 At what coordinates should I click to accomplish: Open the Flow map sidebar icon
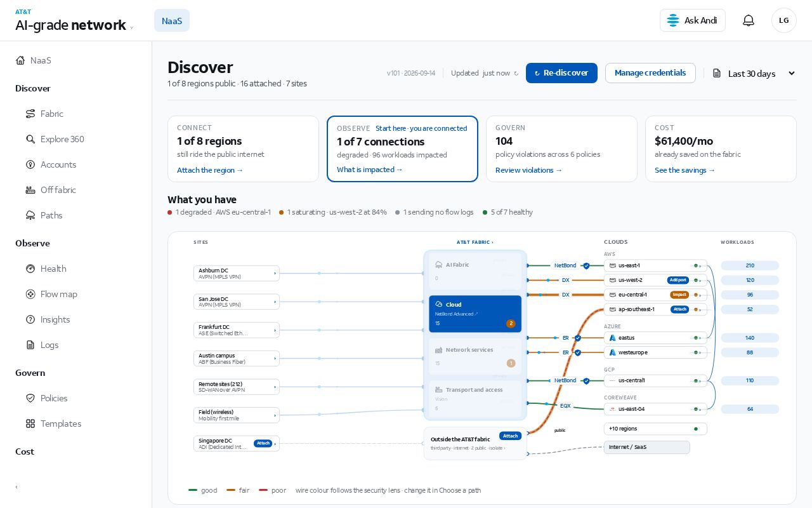click(x=30, y=294)
